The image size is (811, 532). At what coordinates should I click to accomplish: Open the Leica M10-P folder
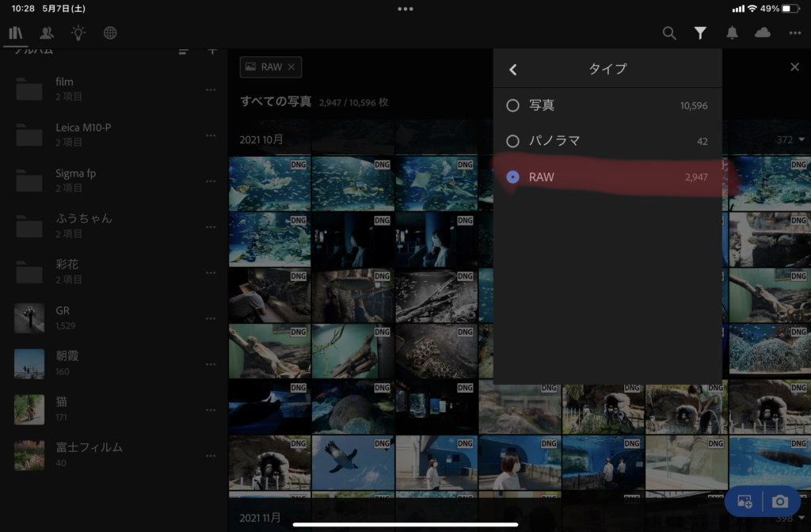114,135
